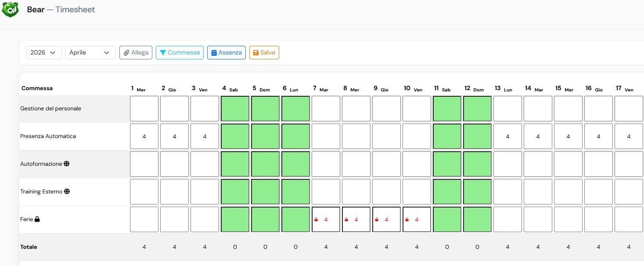The image size is (644, 266).
Task: Click the Allega attachment button
Action: (x=136, y=52)
